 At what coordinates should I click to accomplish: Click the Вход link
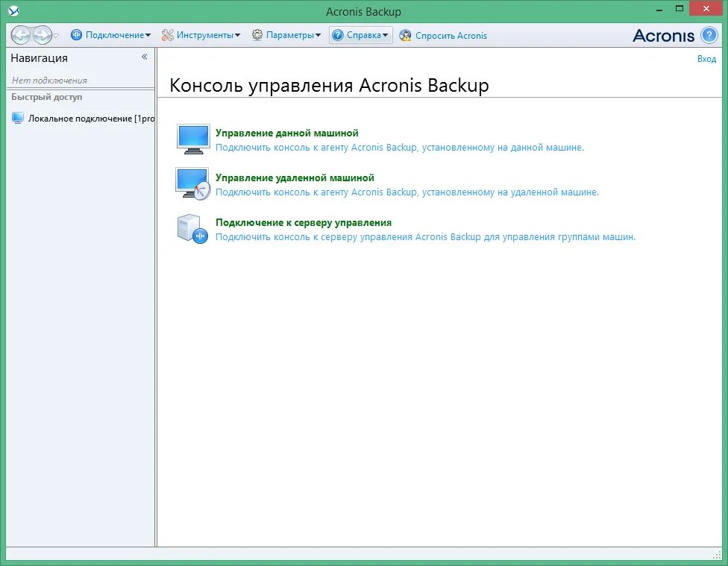coord(706,59)
